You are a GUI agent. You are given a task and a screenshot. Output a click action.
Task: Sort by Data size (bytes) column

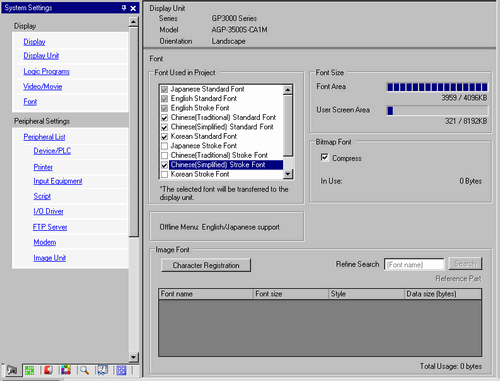443,294
